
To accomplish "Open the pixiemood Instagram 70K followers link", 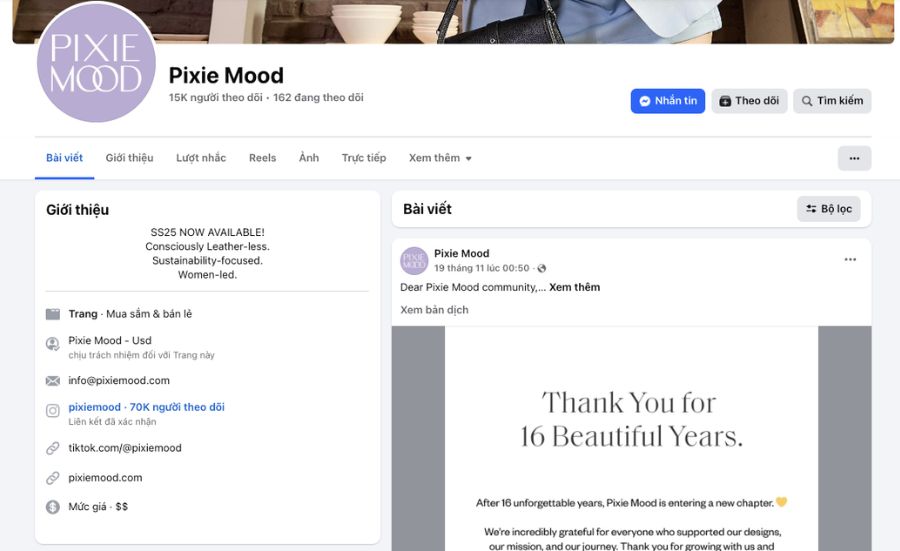I will [146, 407].
